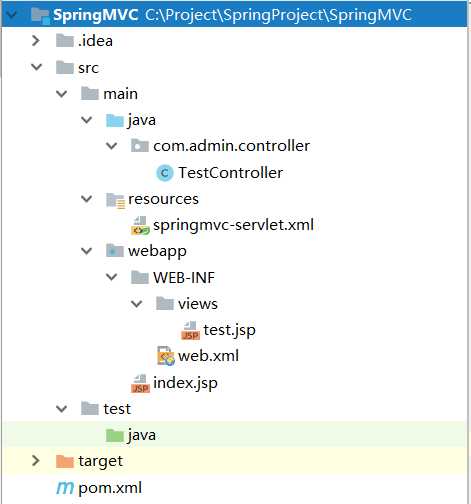Click the green java test root icon
The image size is (471, 504).
coord(115,435)
